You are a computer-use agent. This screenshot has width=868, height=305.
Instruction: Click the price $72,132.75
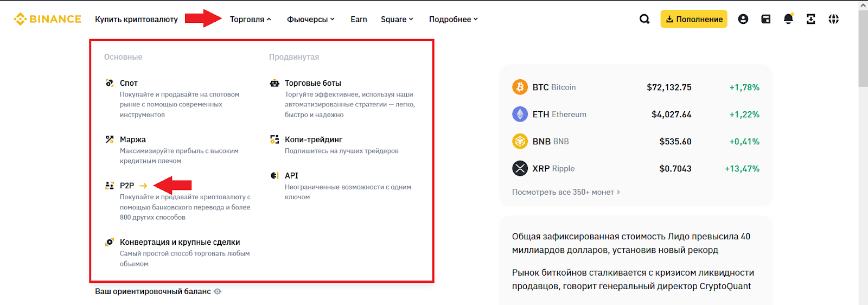click(669, 87)
